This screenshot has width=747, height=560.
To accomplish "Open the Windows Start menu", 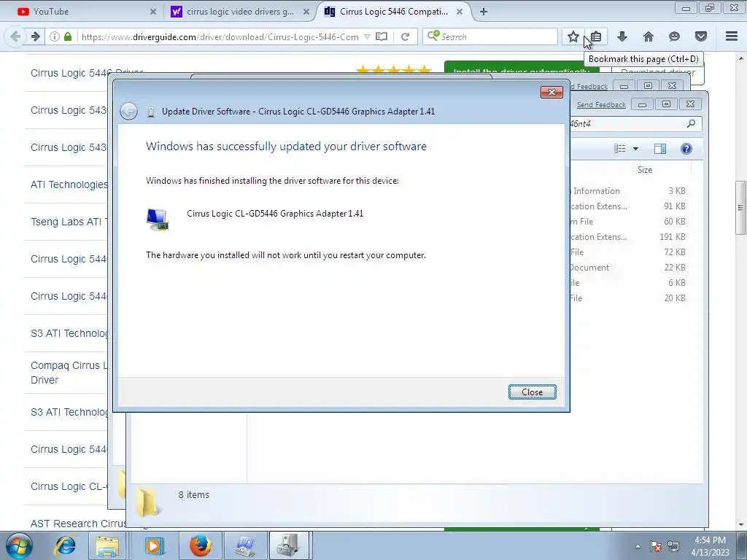I will tap(19, 545).
